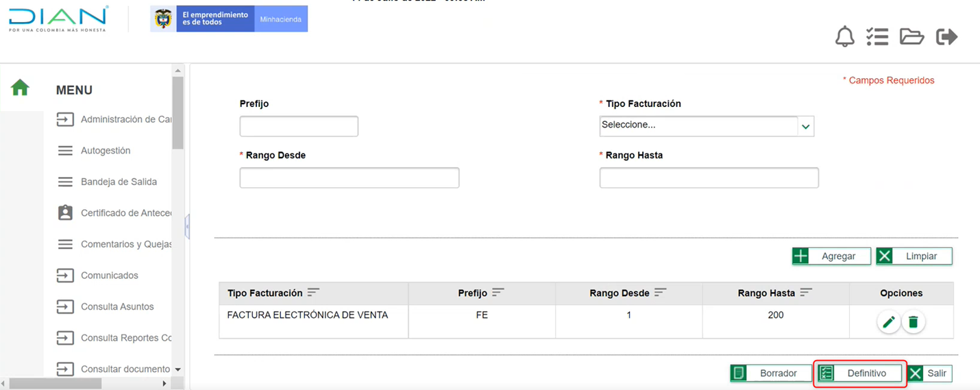The height and width of the screenshot is (390, 980).
Task: Go to home via green house icon
Action: pos(20,88)
